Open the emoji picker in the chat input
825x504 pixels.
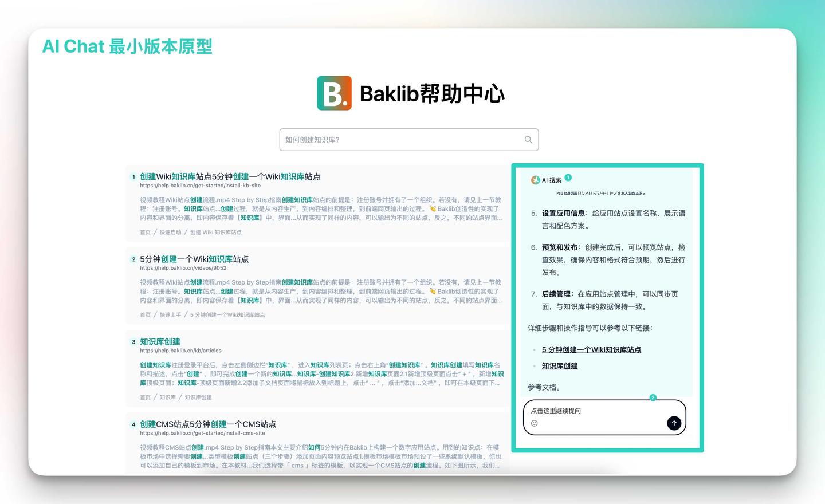[534, 423]
